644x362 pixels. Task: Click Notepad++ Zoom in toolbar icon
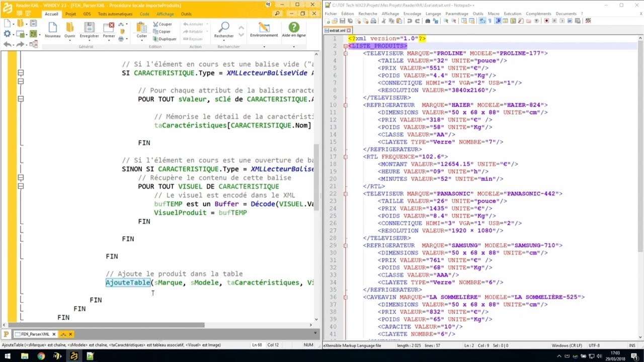pos(445,21)
